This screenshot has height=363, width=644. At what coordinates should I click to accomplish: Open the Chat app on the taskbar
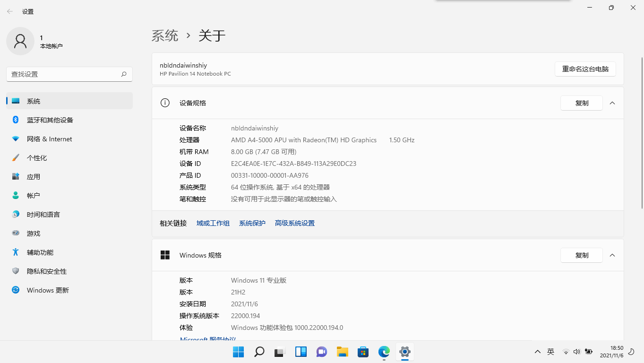[322, 352]
